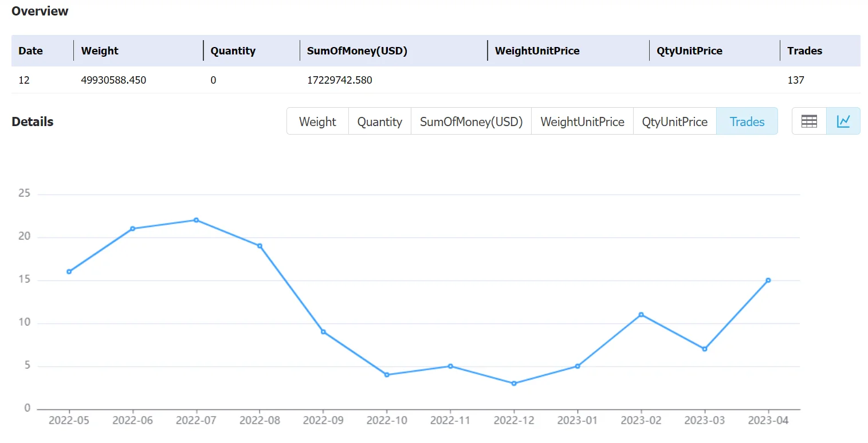Image resolution: width=868 pixels, height=443 pixels.
Task: Select the SumOfMoney(USD) tab
Action: point(471,121)
